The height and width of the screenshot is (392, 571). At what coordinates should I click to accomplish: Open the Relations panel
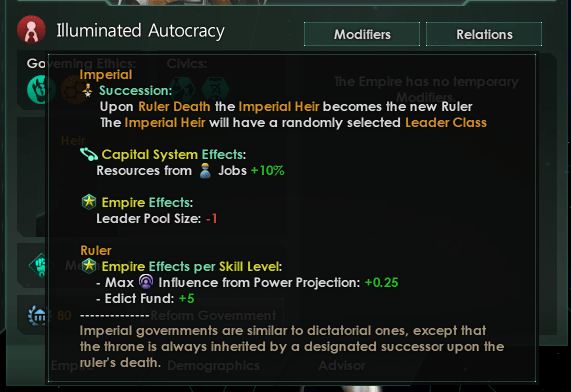tap(484, 34)
